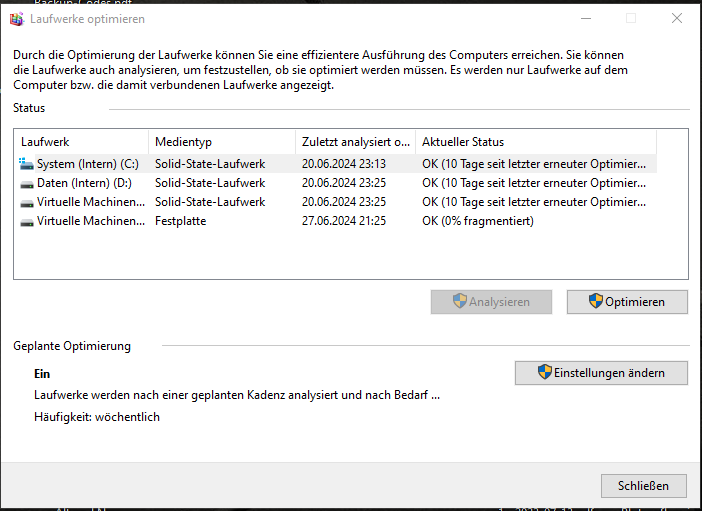Click the Schließen button
Viewport: 702px width, 511px height.
644,486
